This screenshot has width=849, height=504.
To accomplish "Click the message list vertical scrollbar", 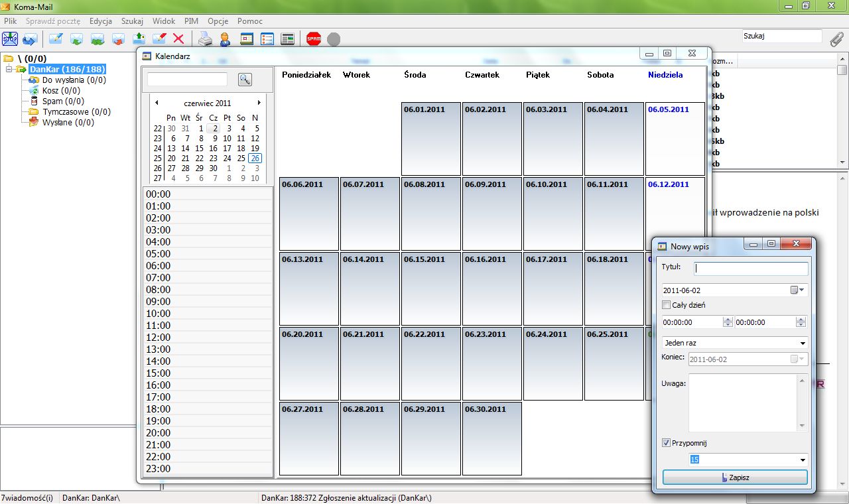I will pyautogui.click(x=842, y=111).
